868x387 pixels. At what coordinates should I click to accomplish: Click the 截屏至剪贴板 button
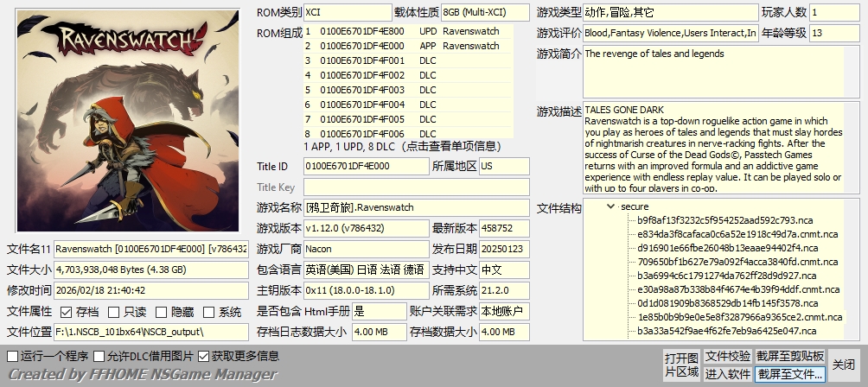point(790,356)
